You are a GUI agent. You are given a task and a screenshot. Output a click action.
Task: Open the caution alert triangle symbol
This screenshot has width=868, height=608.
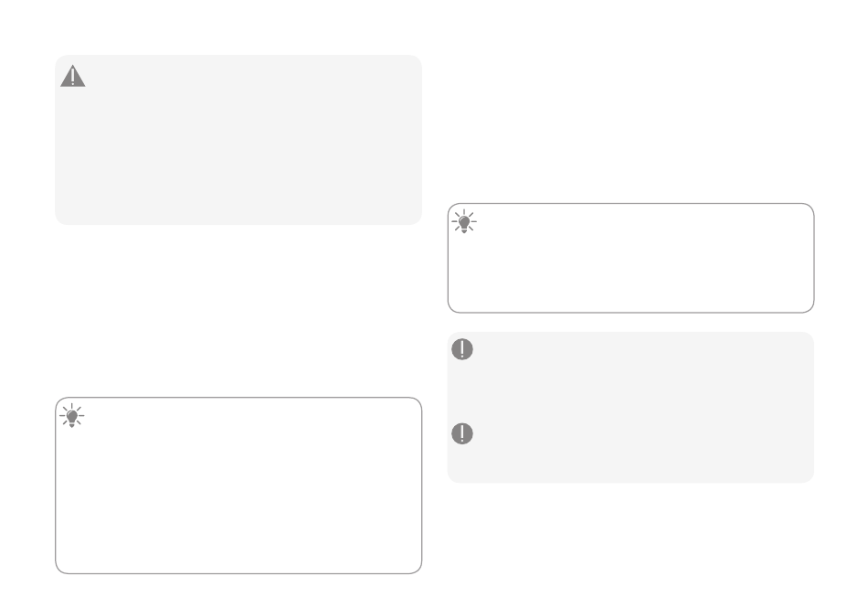pyautogui.click(x=72, y=77)
